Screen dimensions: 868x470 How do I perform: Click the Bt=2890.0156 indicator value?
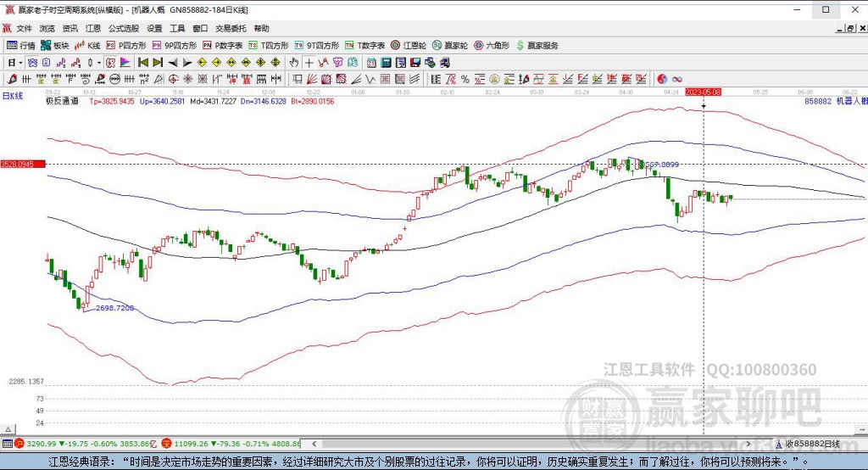point(313,102)
